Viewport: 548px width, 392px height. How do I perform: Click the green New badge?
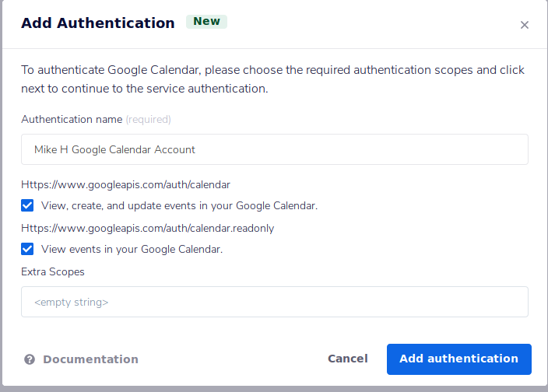tap(206, 22)
